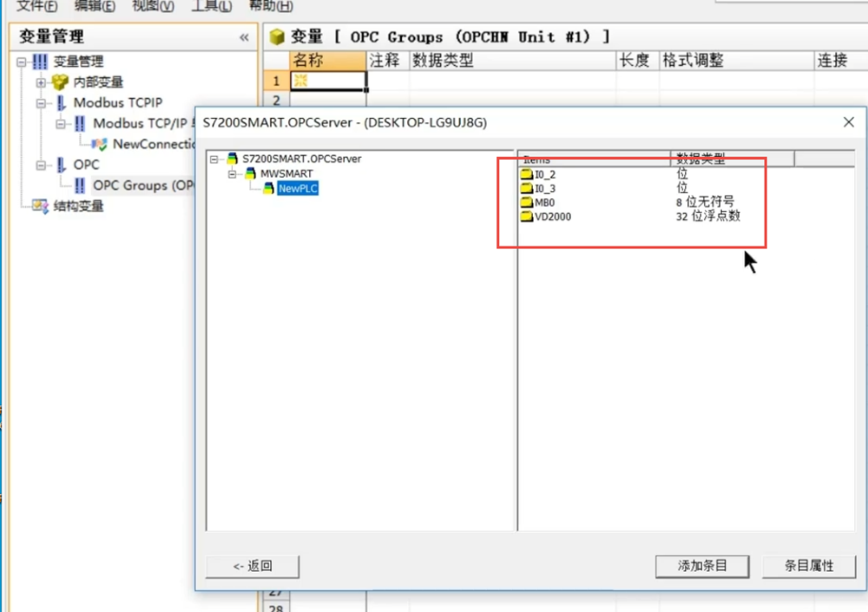868x612 pixels.
Task: Click the NewPLC node icon
Action: pos(269,188)
